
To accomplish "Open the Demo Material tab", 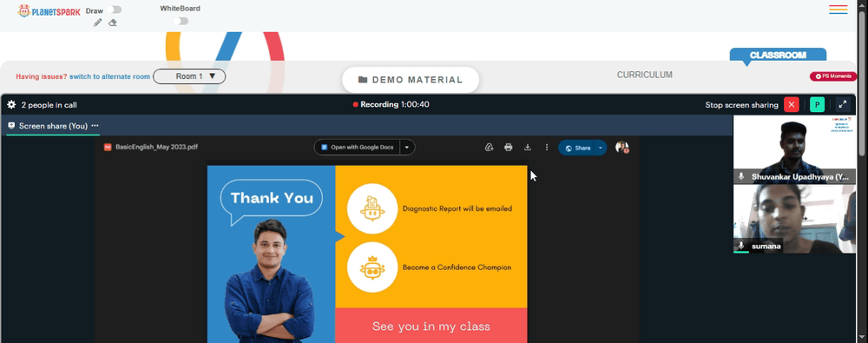I will pos(411,80).
